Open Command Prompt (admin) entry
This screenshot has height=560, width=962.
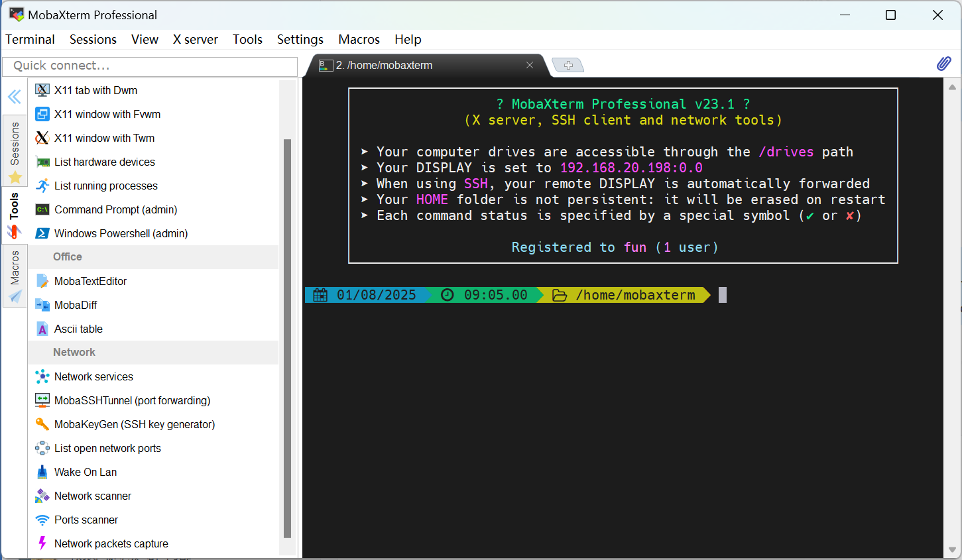click(x=116, y=209)
